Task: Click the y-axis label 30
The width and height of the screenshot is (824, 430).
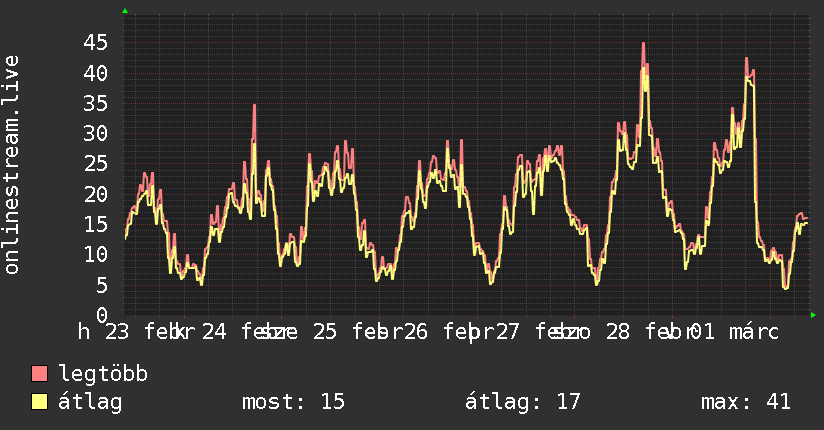Action: coord(96,134)
